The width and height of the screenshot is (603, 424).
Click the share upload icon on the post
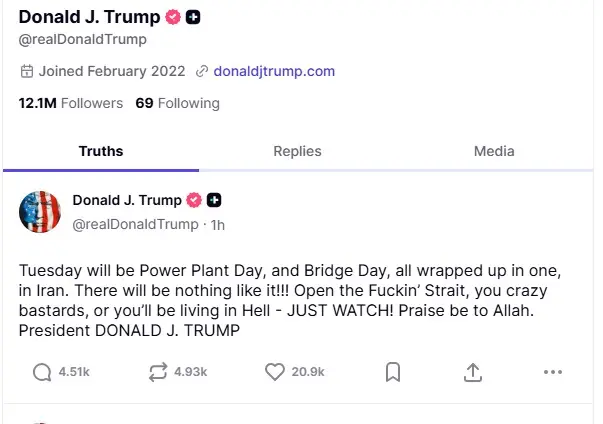[473, 371]
